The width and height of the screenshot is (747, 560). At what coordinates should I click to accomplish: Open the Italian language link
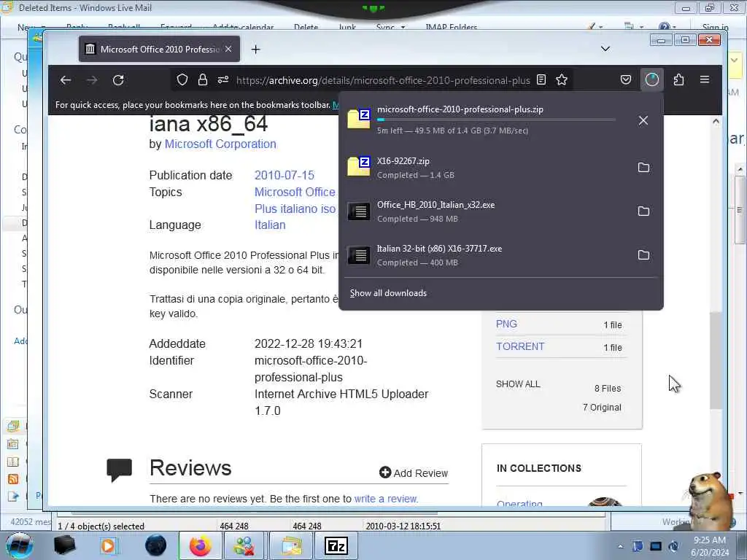click(x=270, y=225)
